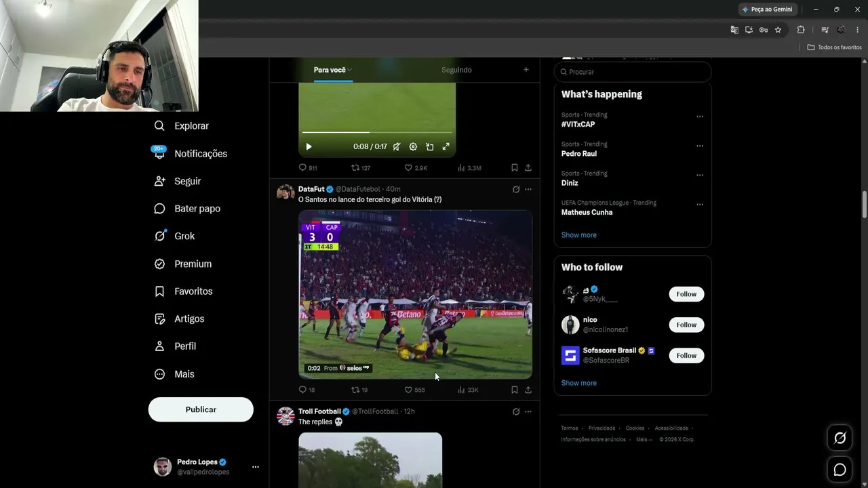Open the floating chat messages button
This screenshot has height=488, width=868.
[840, 470]
